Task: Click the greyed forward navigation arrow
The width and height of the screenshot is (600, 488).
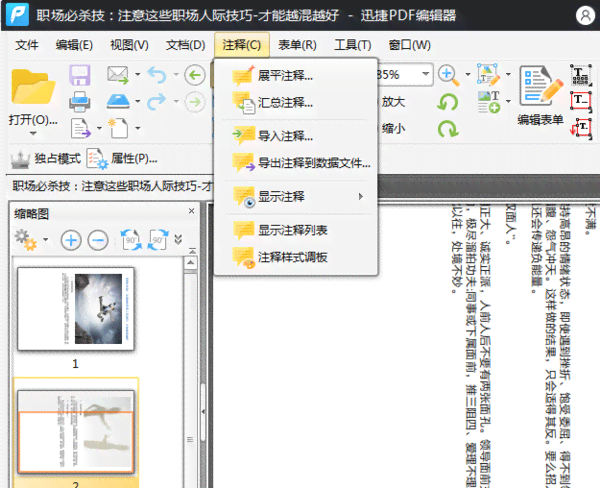Action: point(195,102)
